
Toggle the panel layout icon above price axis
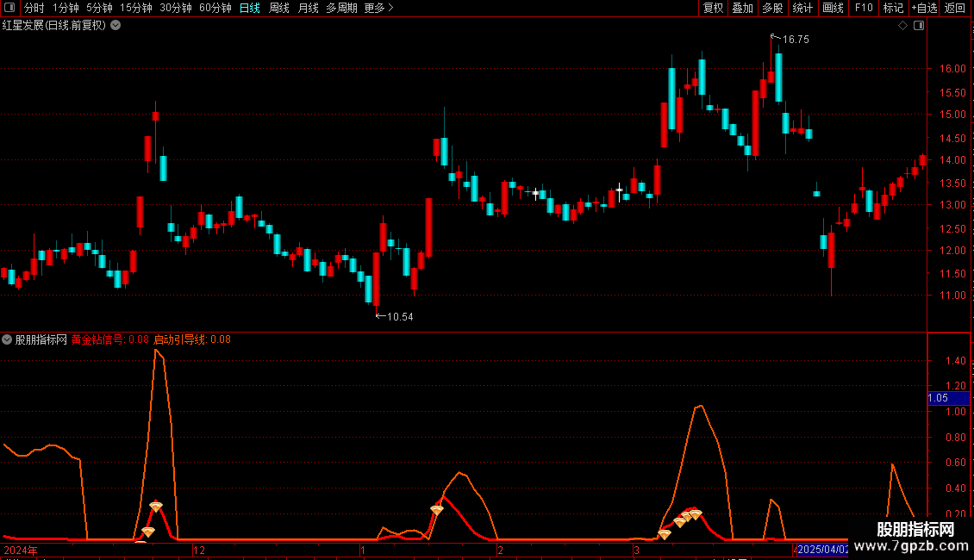coord(919,26)
